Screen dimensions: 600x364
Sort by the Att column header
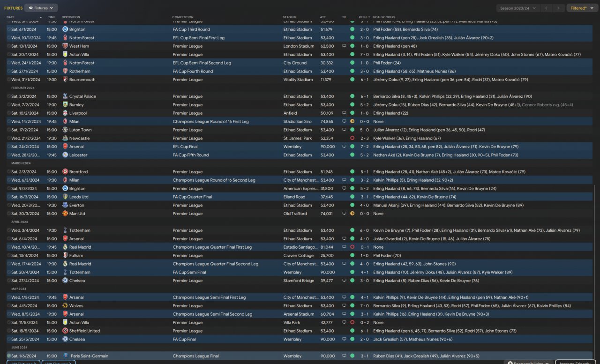pos(323,17)
